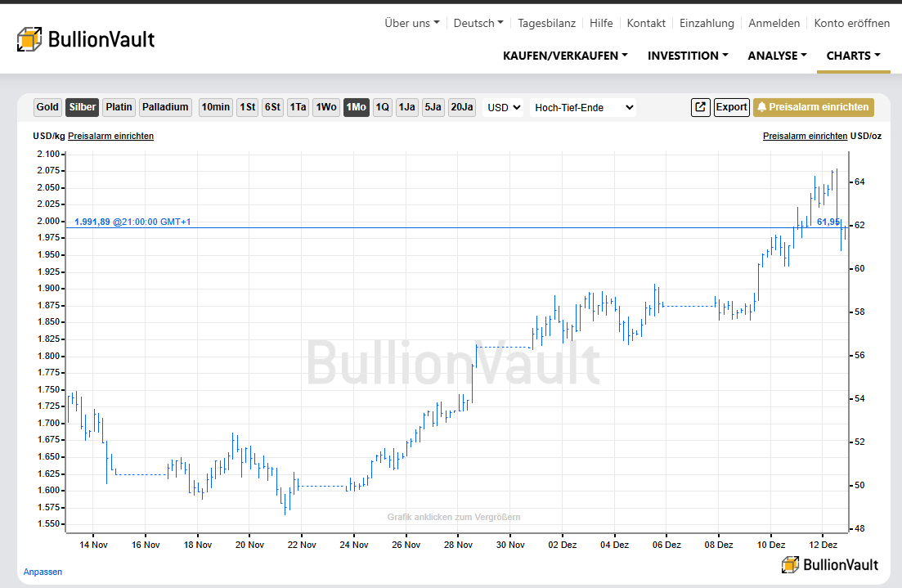Open the Hoch-Tief-Ende chart type dropdown

tap(583, 108)
